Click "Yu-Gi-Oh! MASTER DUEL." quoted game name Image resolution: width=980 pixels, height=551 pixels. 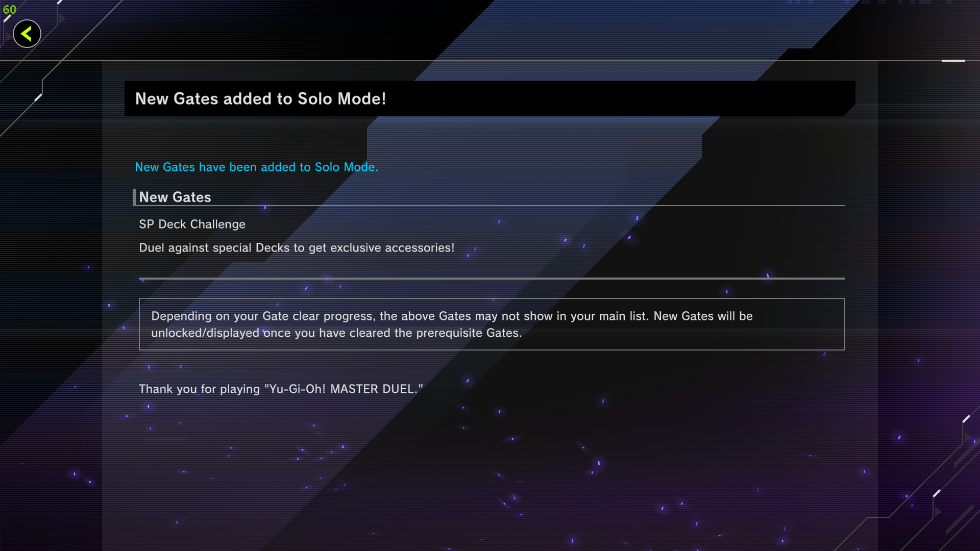(x=344, y=389)
